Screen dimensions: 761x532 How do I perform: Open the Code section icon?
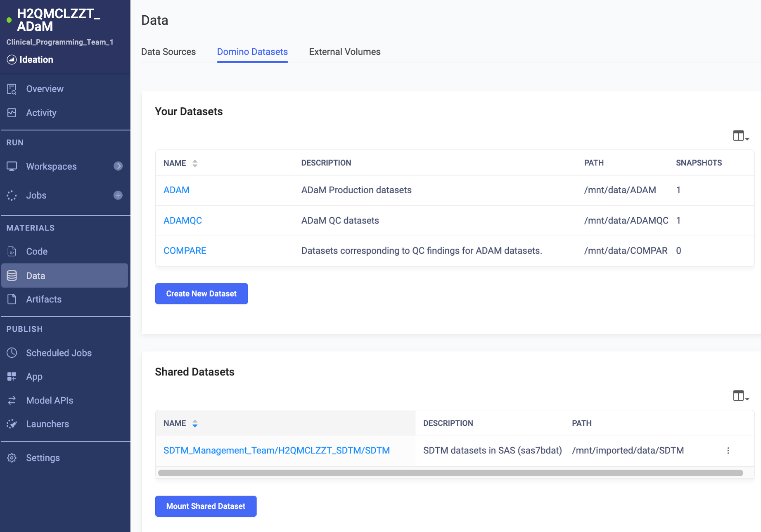[x=12, y=251]
